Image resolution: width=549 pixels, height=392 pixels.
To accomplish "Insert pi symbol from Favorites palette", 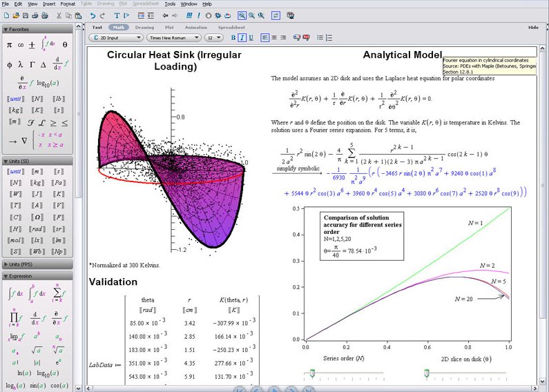I will pos(10,44).
